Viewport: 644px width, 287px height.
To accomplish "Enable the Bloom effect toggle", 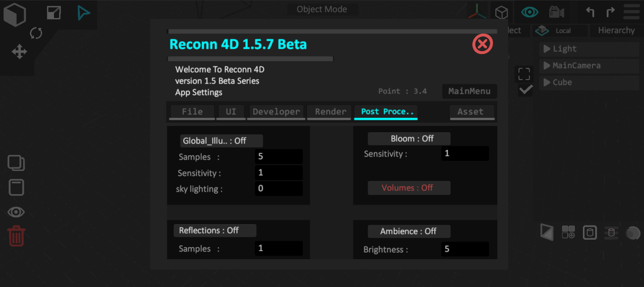I will (x=409, y=139).
